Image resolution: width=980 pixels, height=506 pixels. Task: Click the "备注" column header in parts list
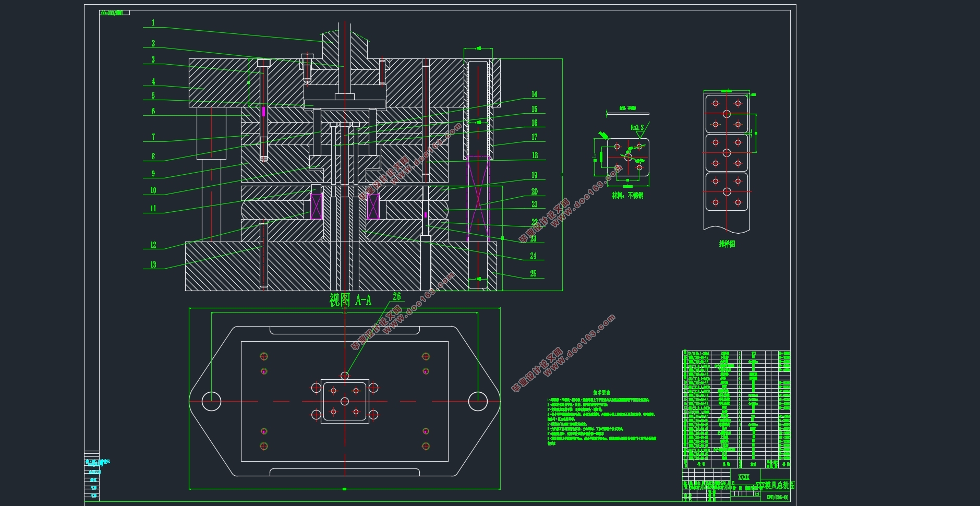point(785,464)
